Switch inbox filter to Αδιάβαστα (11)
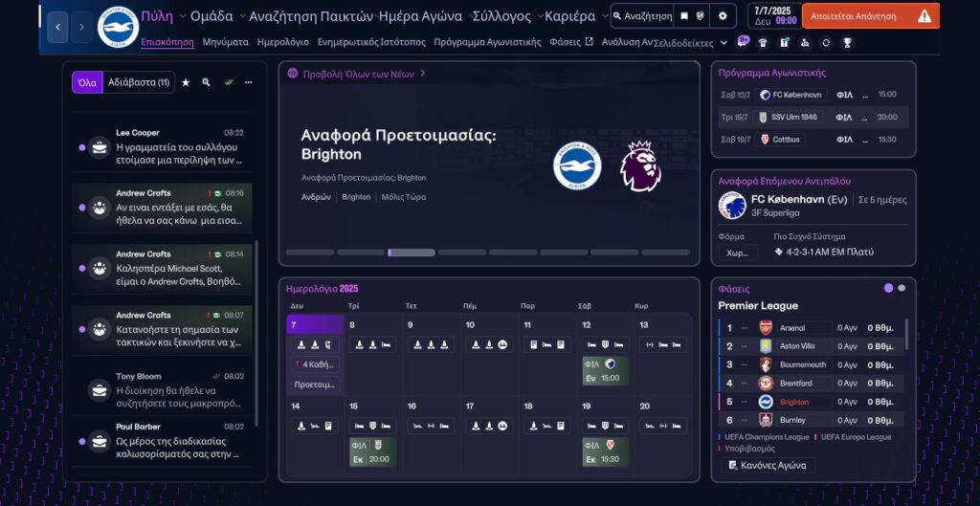This screenshot has width=980, height=506. click(x=138, y=82)
